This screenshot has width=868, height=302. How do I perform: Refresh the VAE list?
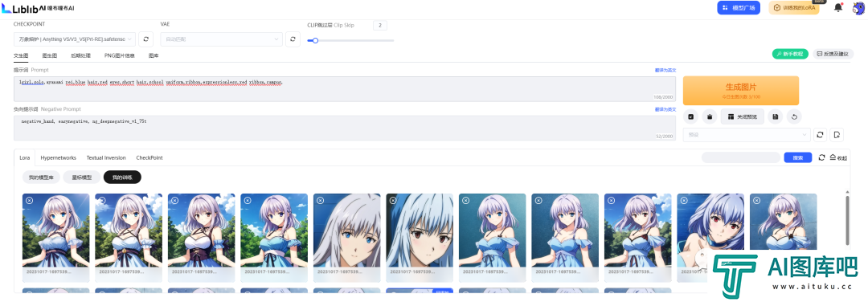click(x=293, y=39)
